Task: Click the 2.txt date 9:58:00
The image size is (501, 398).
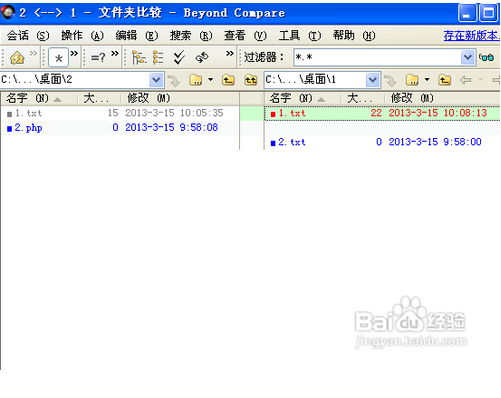Action: pos(435,142)
